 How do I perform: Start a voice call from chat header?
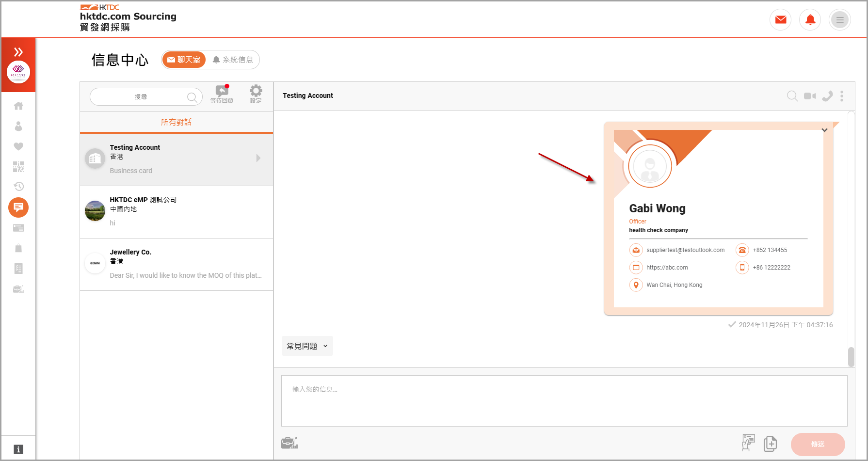click(x=827, y=96)
